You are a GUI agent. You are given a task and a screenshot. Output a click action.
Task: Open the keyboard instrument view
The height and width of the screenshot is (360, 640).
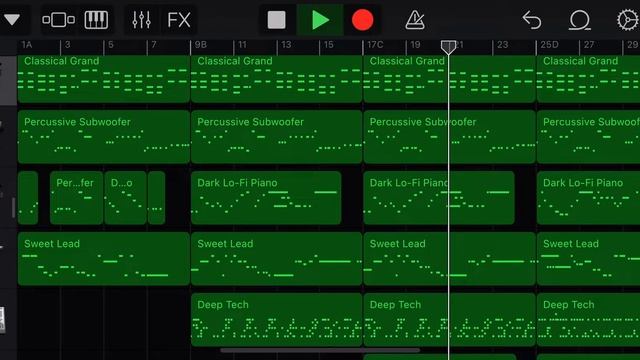(96, 20)
